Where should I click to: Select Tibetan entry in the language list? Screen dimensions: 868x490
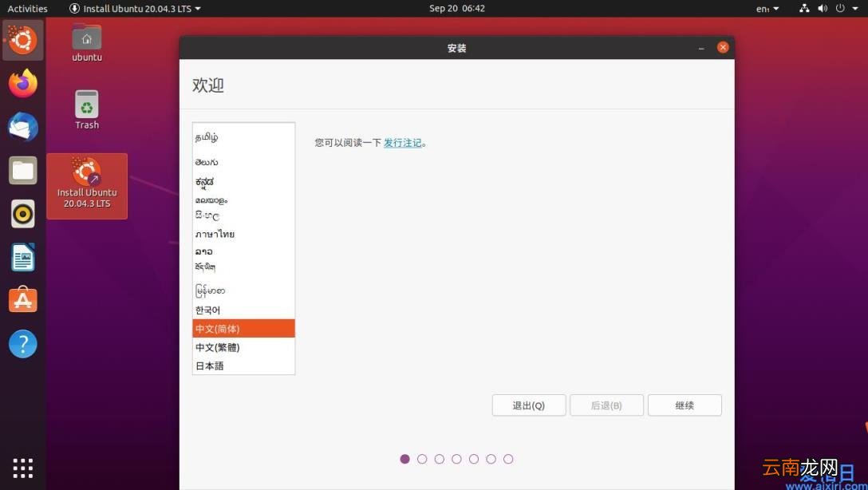[243, 267]
